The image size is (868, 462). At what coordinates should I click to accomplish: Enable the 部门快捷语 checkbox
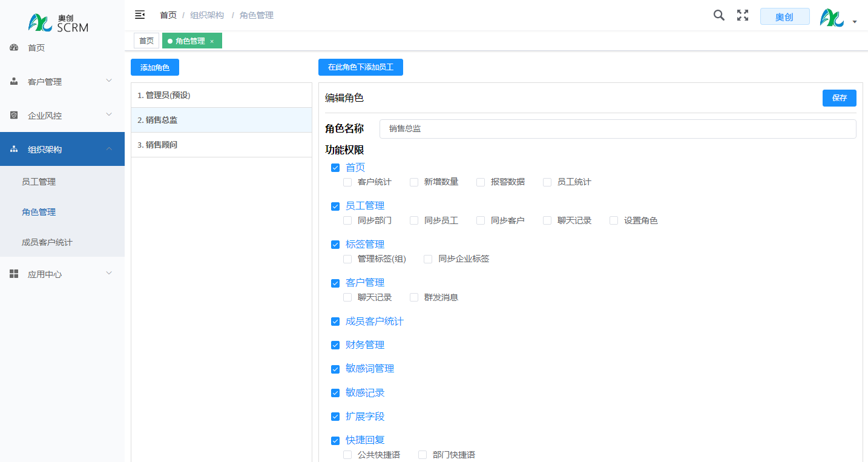[422, 455]
